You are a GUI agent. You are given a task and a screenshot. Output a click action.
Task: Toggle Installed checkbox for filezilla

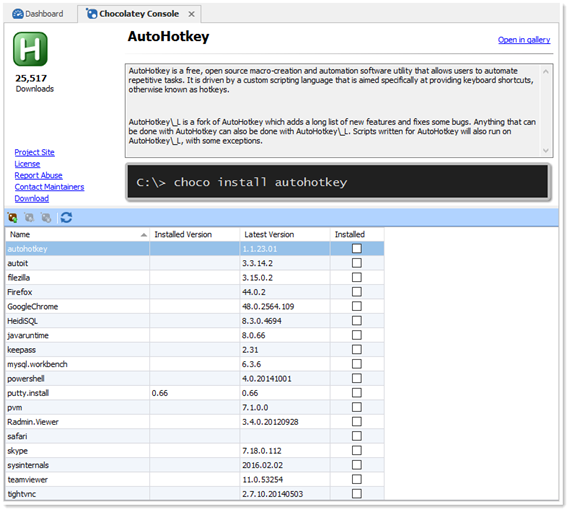click(357, 277)
